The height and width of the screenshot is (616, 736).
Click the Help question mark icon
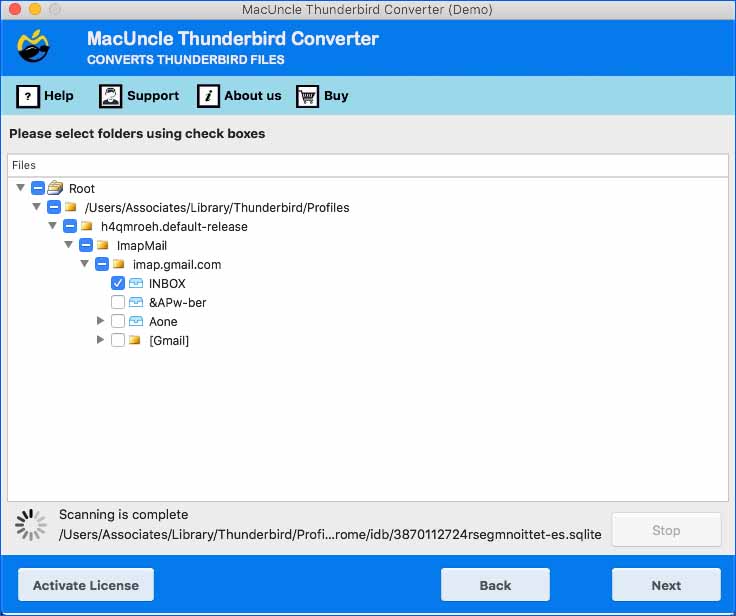pos(28,96)
